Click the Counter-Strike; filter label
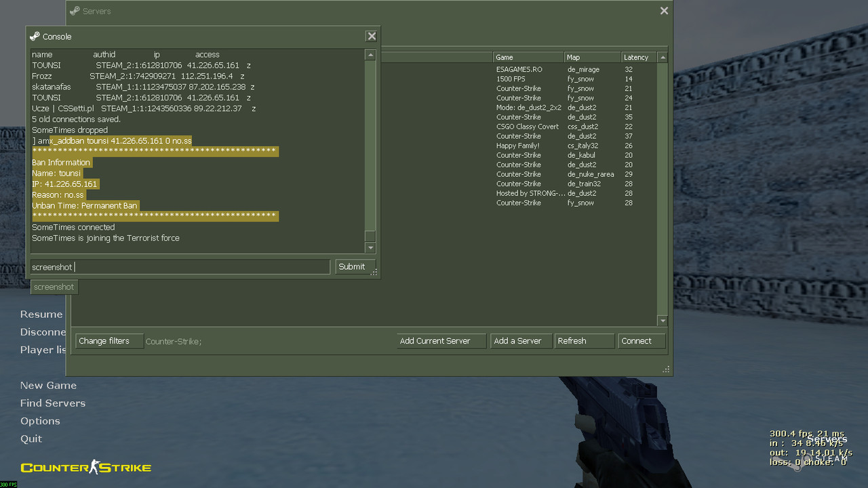Image resolution: width=868 pixels, height=488 pixels. click(x=174, y=342)
